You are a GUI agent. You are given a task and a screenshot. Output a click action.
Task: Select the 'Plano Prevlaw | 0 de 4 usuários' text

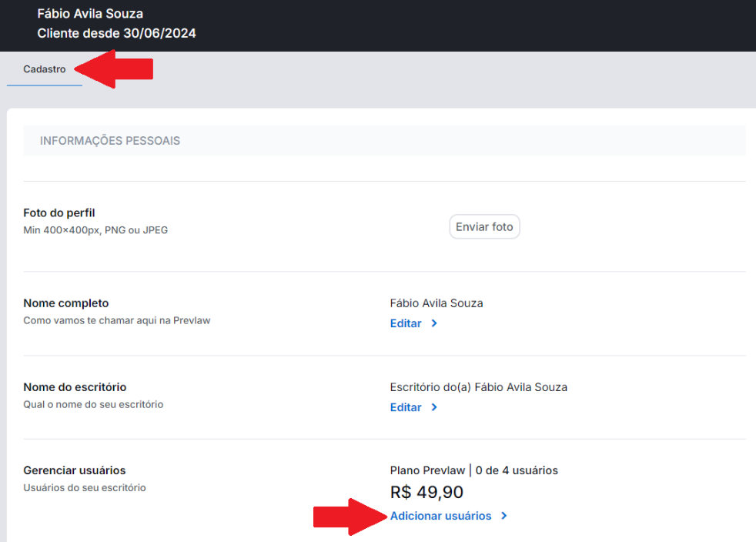pos(474,470)
